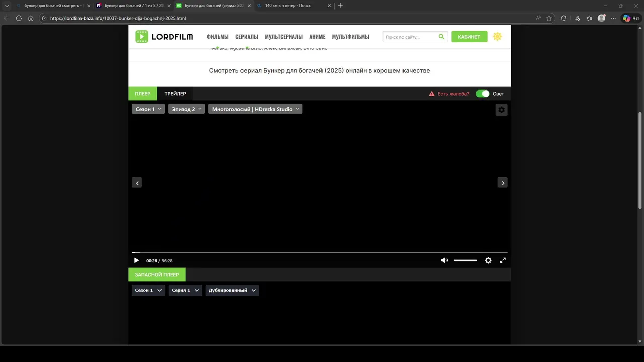Screen dimensions: 644x362
Task: Play the video
Action: pyautogui.click(x=136, y=260)
